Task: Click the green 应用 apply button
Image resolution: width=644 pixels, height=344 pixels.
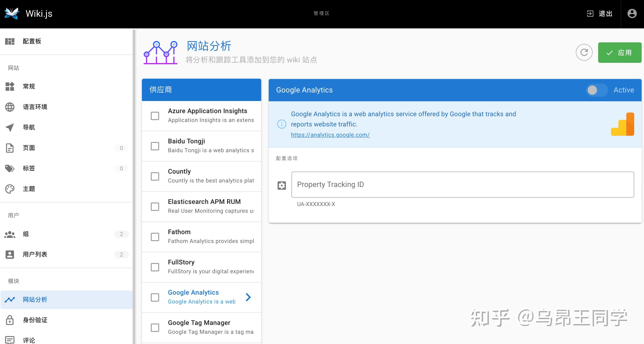Action: 620,53
